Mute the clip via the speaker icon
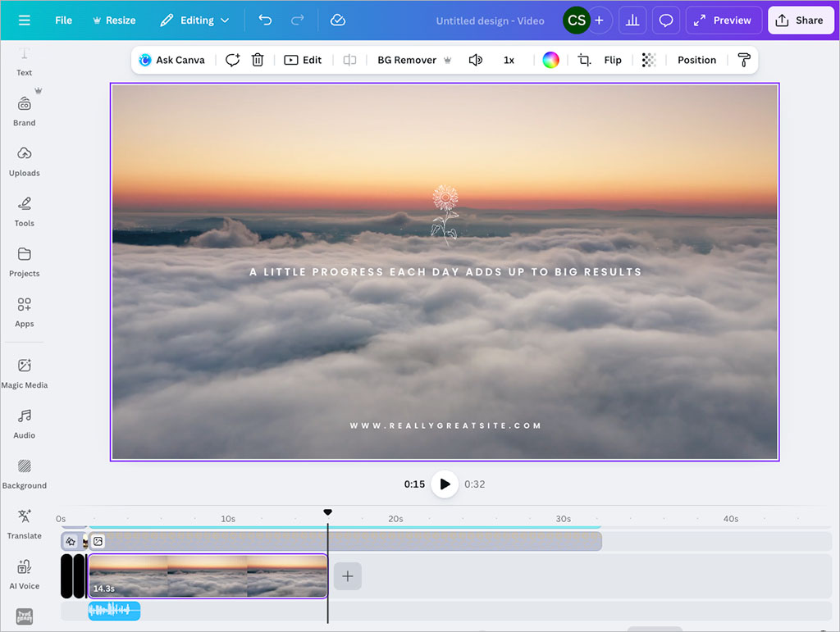840x632 pixels. pos(475,60)
